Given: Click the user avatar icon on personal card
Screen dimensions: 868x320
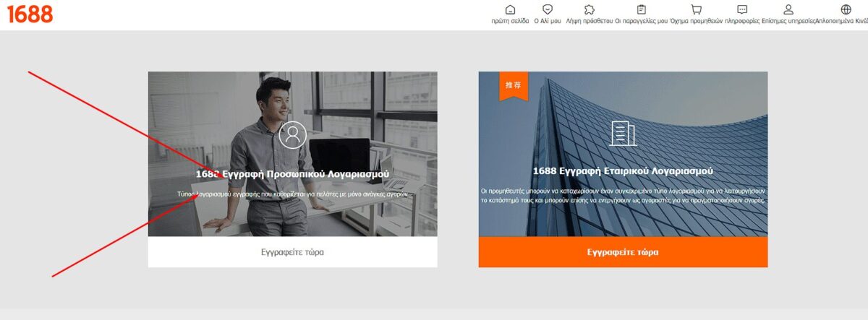Looking at the screenshot, I should 292,134.
